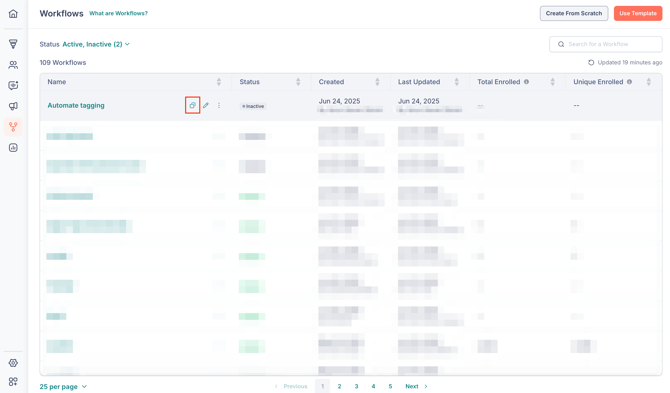Go to page 3 in pagination

tap(356, 386)
